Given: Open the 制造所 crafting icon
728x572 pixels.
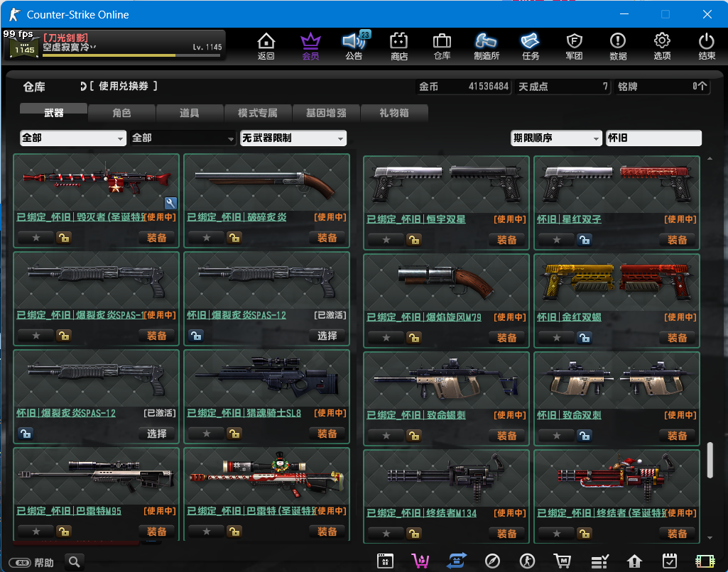Looking at the screenshot, I should click(486, 46).
